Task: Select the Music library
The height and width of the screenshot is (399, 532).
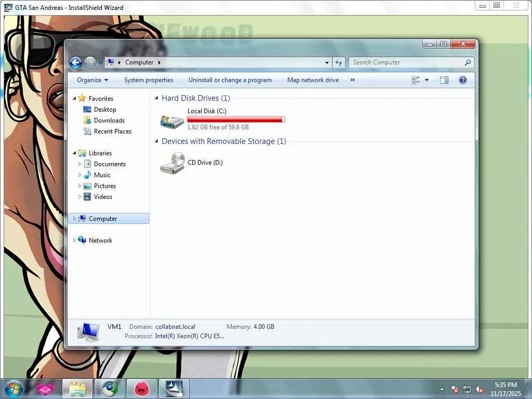Action: coord(102,175)
